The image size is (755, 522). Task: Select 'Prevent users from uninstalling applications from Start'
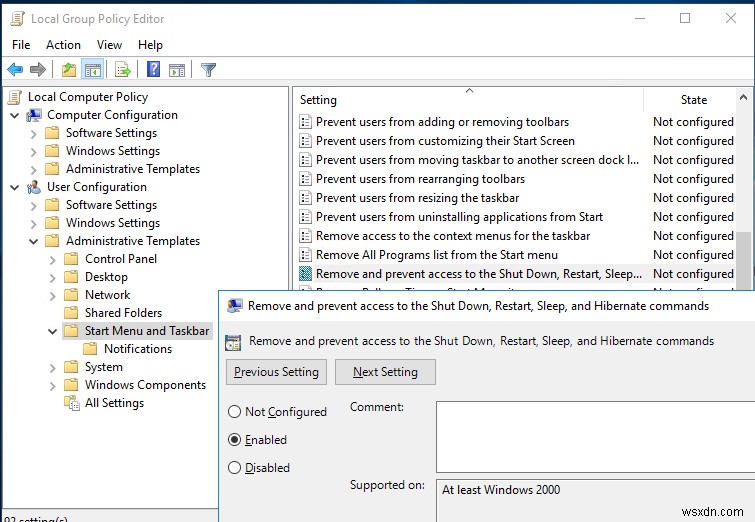point(459,217)
